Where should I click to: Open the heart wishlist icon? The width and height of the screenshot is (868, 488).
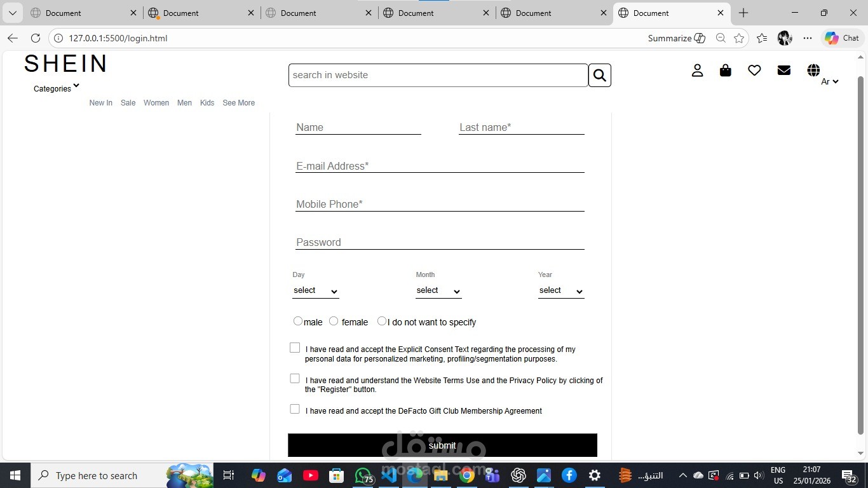tap(754, 71)
